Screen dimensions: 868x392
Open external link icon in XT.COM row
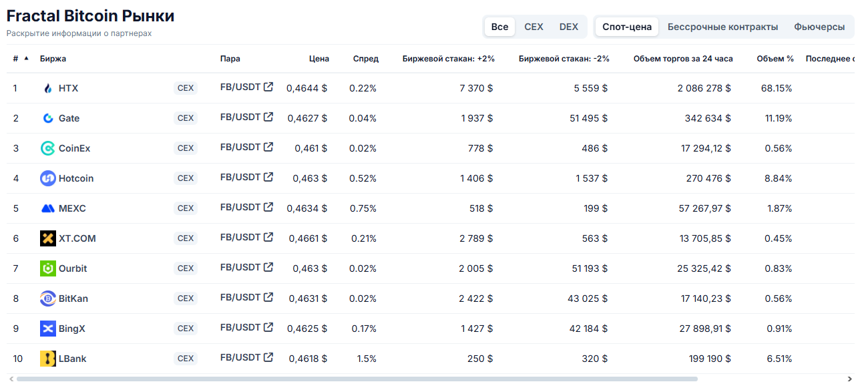[268, 237]
